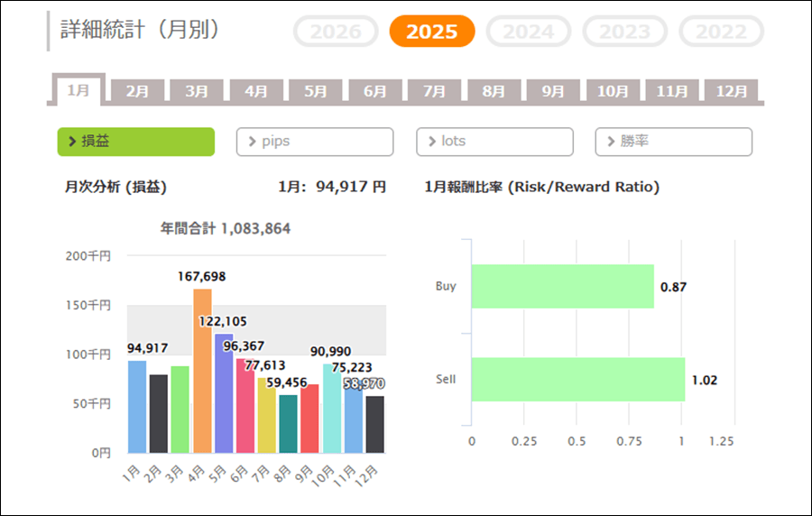Switch to the 2月 month tab
This screenshot has height=516, width=812.
point(138,91)
